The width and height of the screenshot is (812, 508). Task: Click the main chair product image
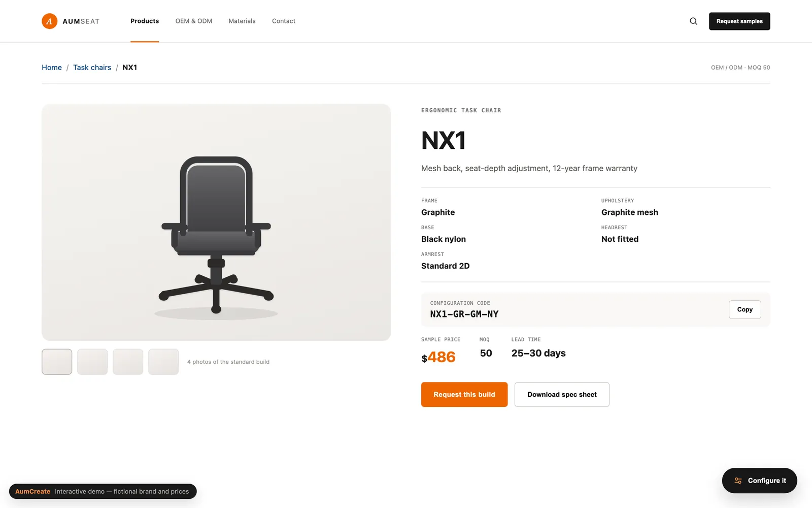216,222
